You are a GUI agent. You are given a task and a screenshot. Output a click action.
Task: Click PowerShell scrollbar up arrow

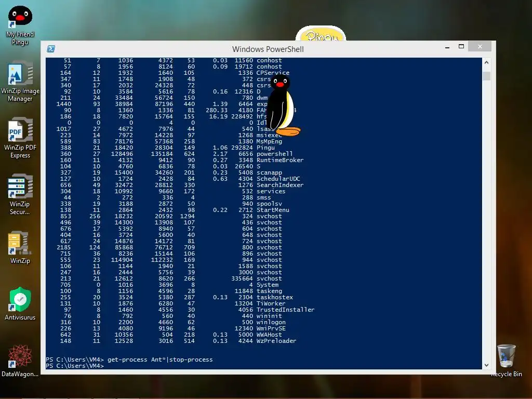[486, 62]
